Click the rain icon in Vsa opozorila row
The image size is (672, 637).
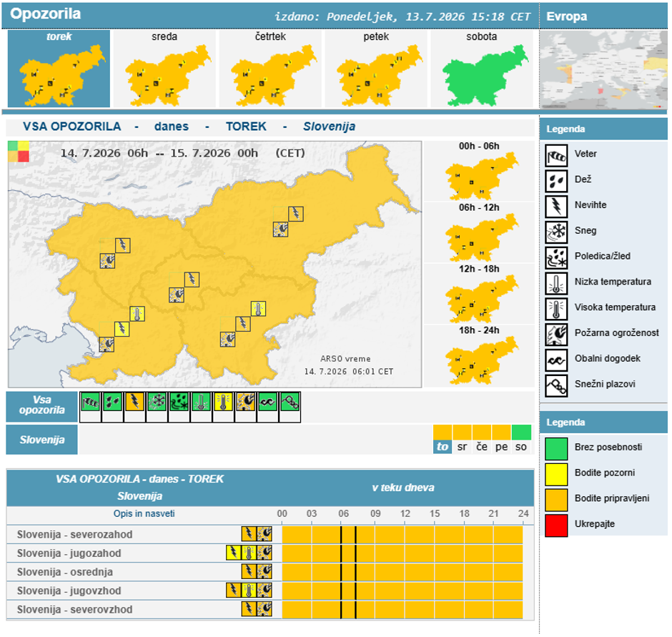[x=113, y=402]
